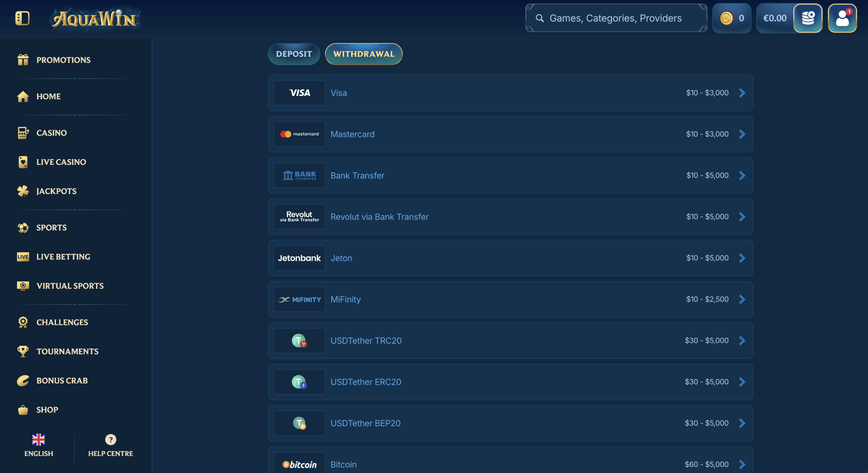Click the Home house icon

click(23, 96)
